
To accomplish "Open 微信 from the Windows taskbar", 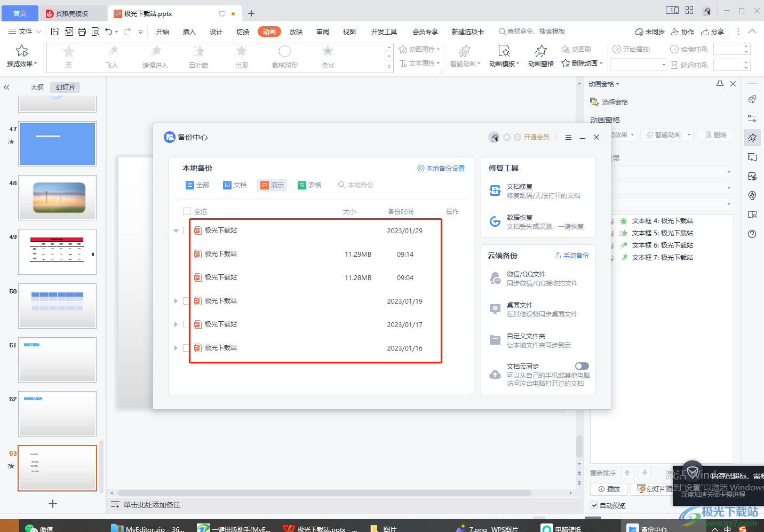I will (39, 528).
